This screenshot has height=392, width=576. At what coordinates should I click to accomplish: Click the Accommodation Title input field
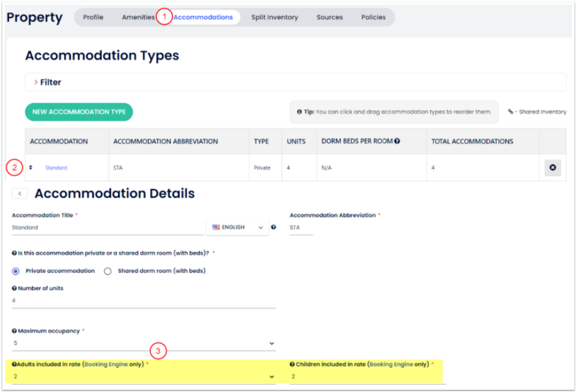tap(108, 228)
